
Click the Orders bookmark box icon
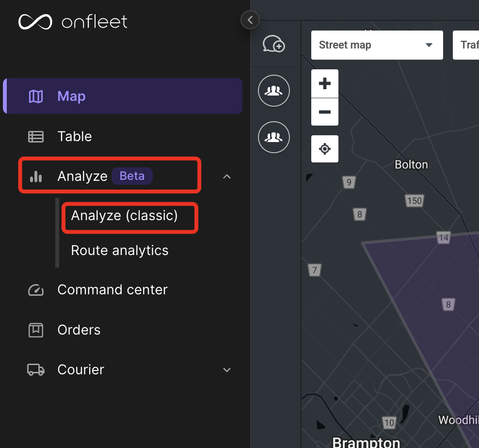pyautogui.click(x=36, y=330)
